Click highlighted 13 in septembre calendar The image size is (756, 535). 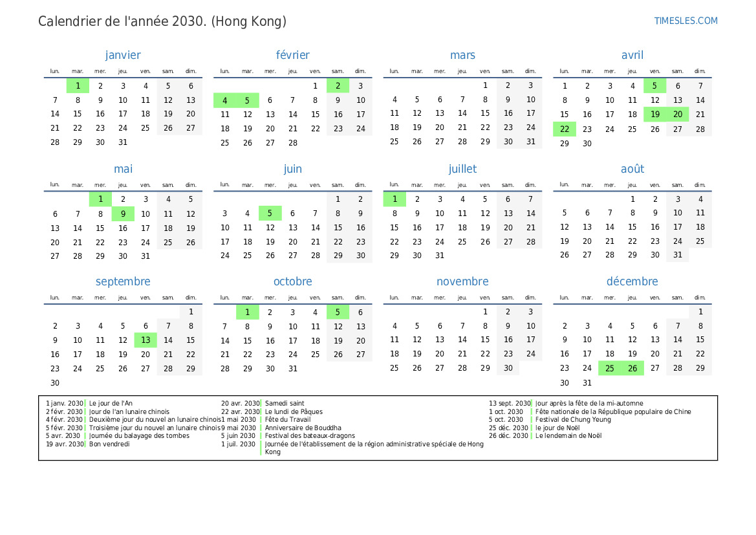click(x=146, y=340)
